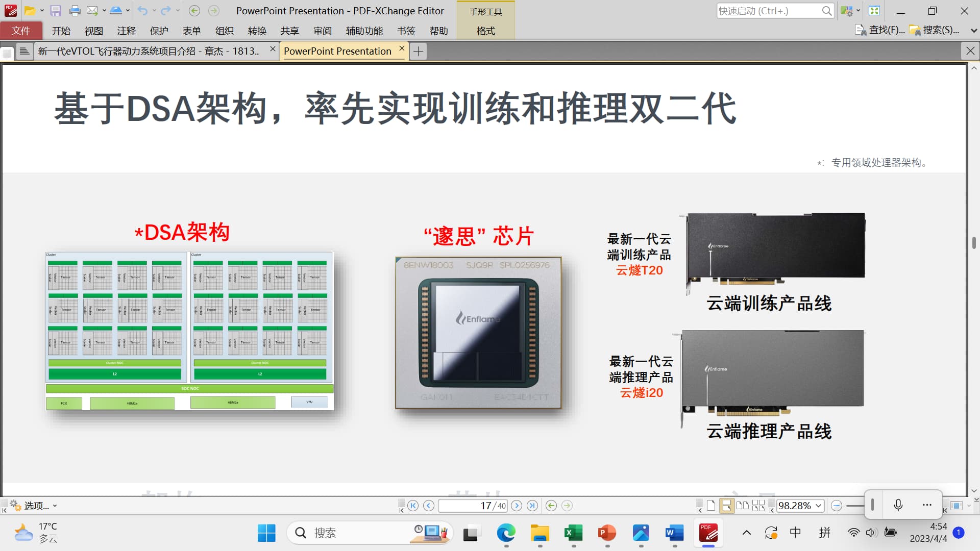Click the taskbar 搜索 search box
The image size is (980, 551).
pos(370,533)
